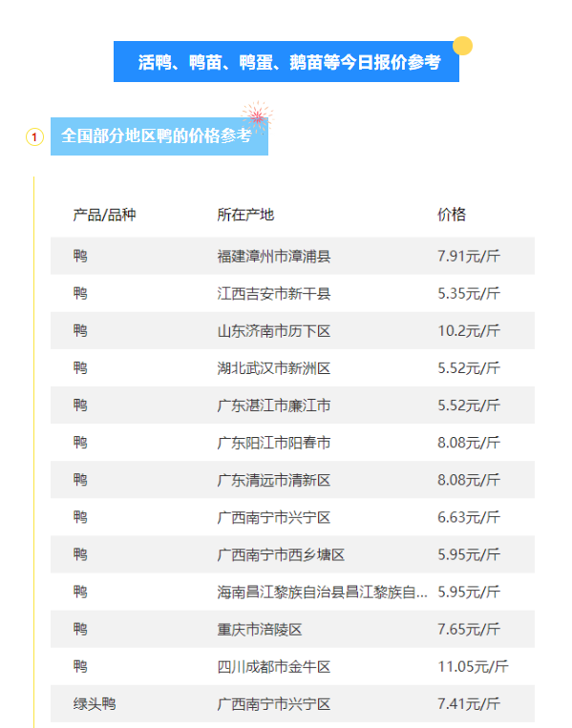The width and height of the screenshot is (572, 728).
Task: Click the 7.41元/斤 price in last row
Action: (x=468, y=704)
